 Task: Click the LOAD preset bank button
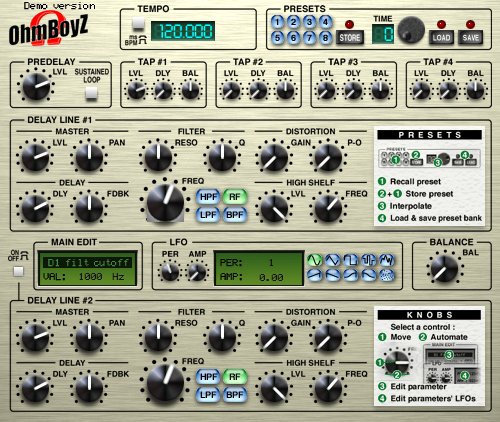441,38
